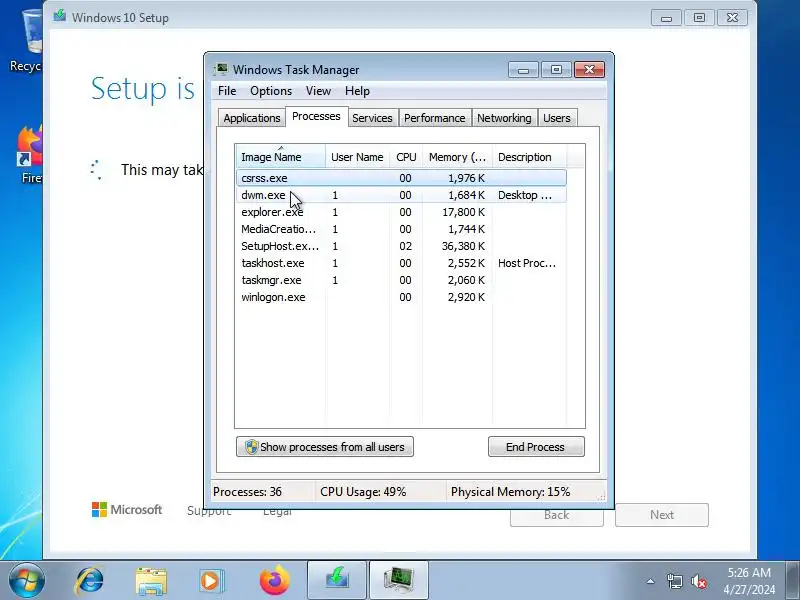Launch Firefox from the taskbar

point(274,581)
